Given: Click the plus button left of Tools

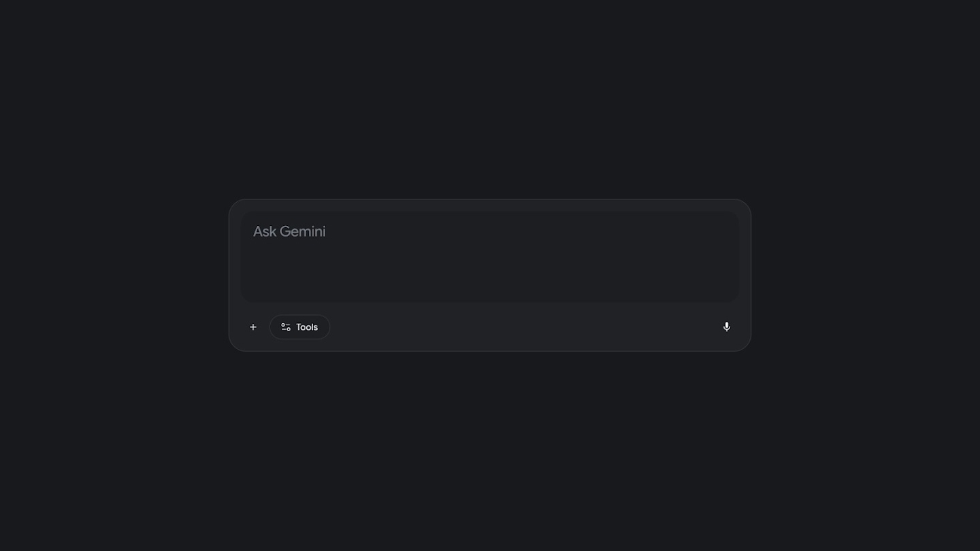Looking at the screenshot, I should (253, 327).
